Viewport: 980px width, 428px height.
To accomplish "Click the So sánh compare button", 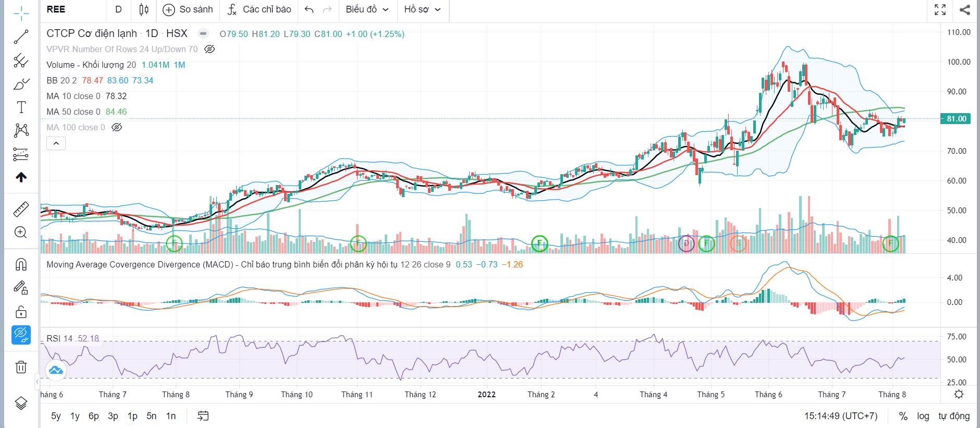I will [x=188, y=9].
